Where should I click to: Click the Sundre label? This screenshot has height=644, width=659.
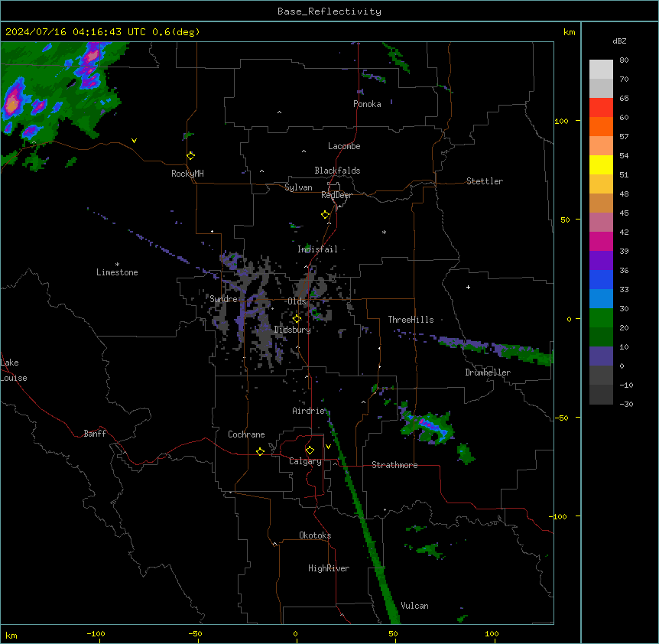click(223, 299)
